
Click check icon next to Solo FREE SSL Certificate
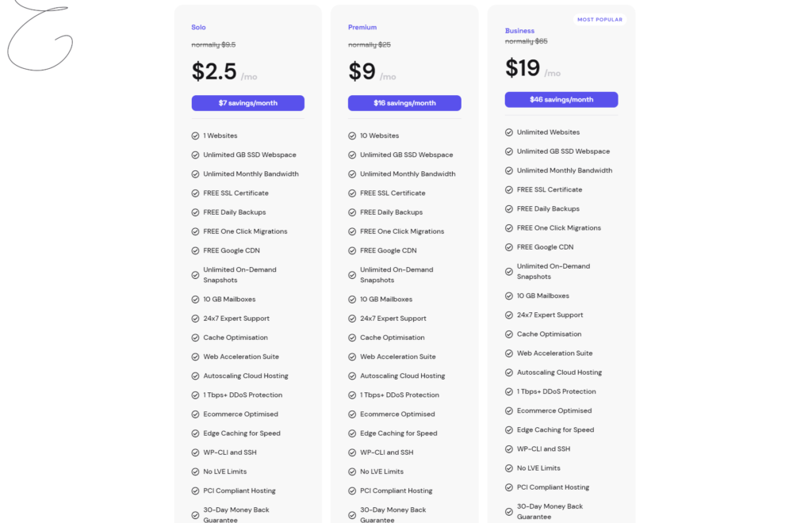click(195, 193)
